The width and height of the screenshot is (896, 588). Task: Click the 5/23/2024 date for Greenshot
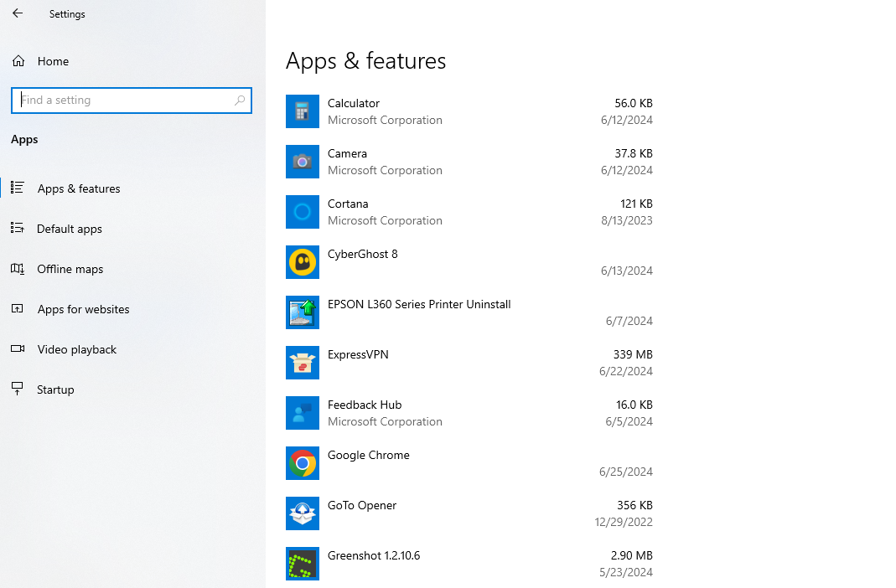point(626,572)
